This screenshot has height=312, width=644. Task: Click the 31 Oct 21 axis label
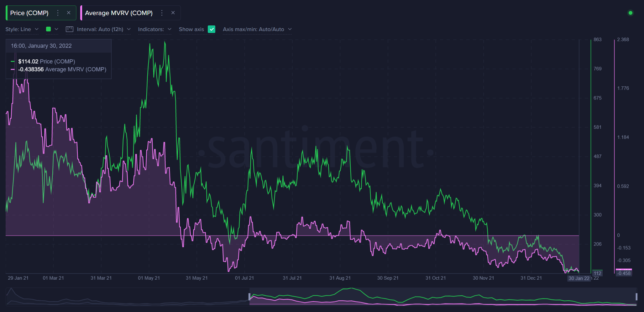pos(436,278)
